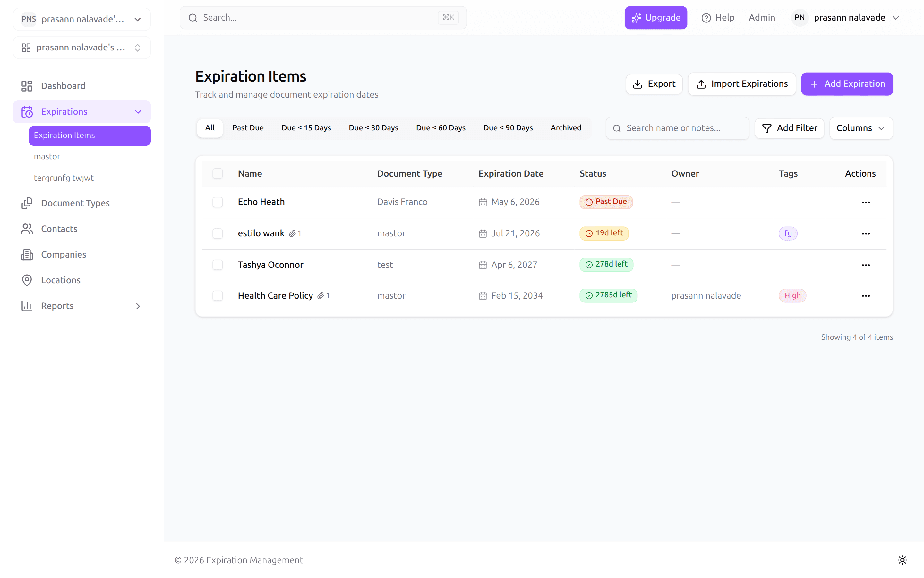
Task: Click the 19d left status badge
Action: point(604,233)
